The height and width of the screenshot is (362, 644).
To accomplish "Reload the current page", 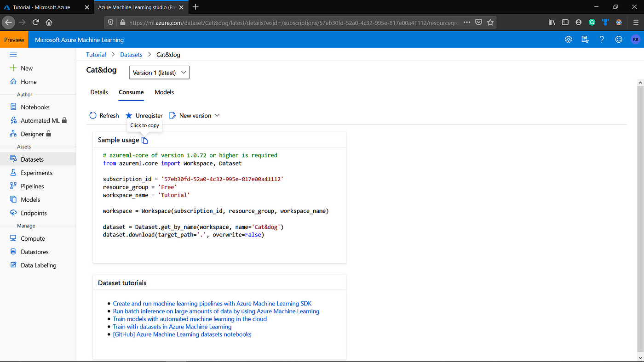I will coord(35,22).
